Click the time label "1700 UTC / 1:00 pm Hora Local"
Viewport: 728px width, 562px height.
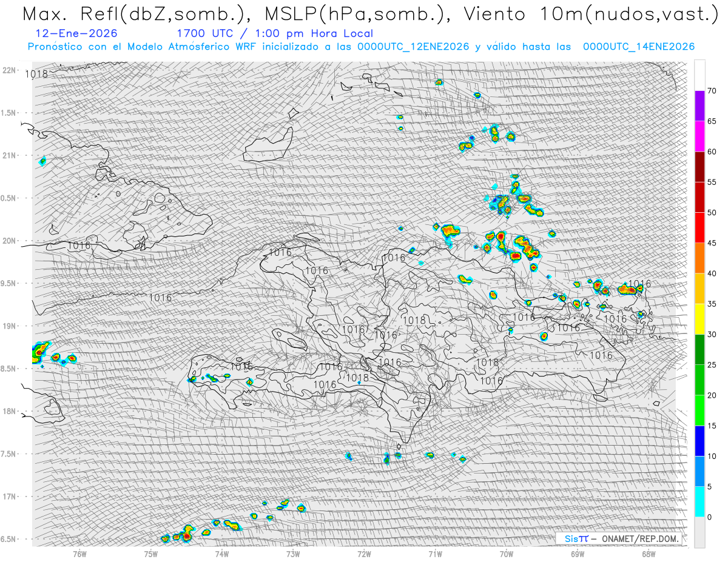click(x=275, y=33)
